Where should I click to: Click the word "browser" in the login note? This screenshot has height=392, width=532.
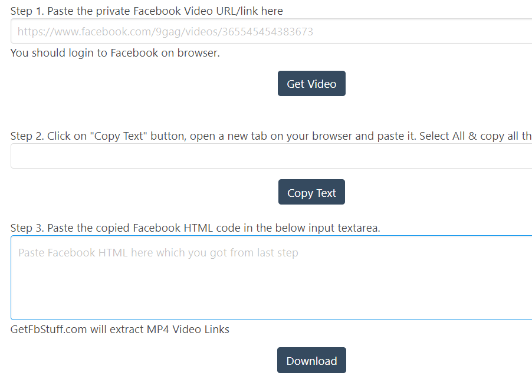[x=198, y=53]
